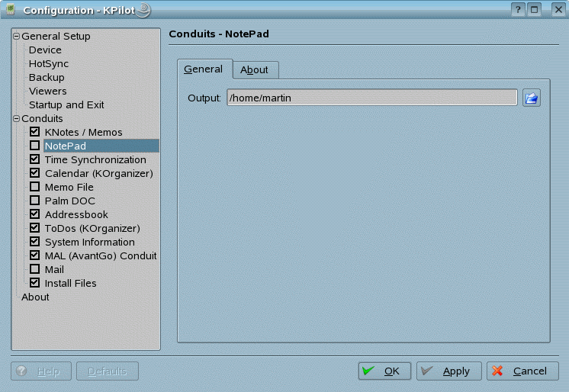Select Startup and Exit tree item
Viewport: 569px width, 392px height.
[x=66, y=105]
